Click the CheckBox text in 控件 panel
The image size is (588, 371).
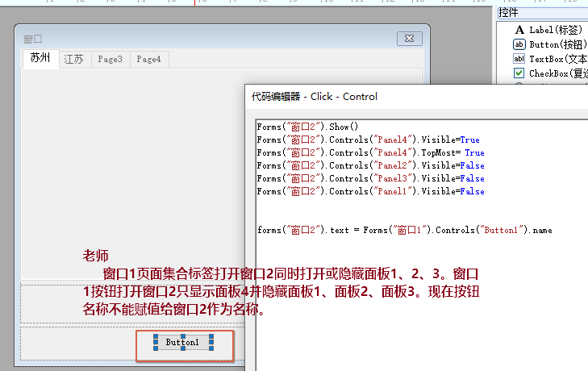558,73
